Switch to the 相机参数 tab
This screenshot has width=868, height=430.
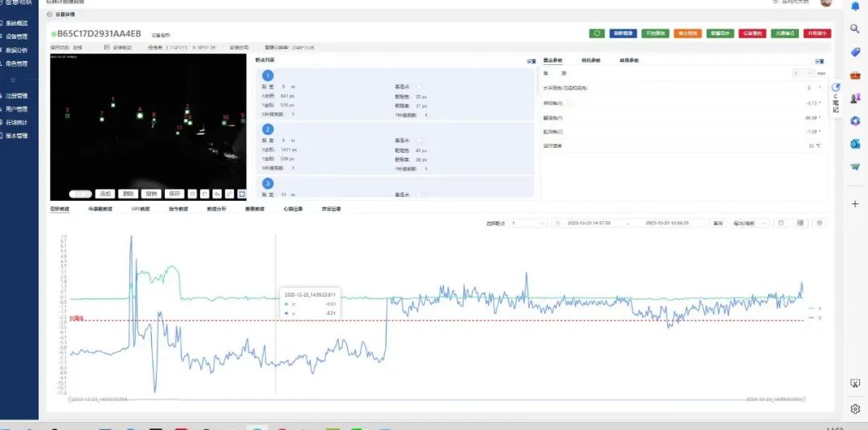click(x=591, y=60)
